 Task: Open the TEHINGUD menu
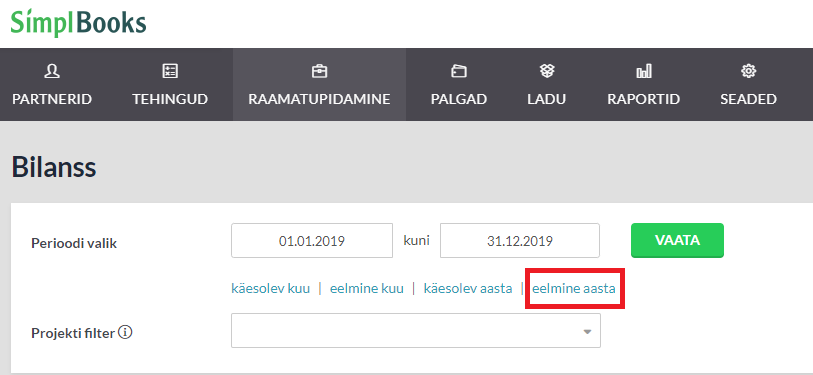coord(170,85)
